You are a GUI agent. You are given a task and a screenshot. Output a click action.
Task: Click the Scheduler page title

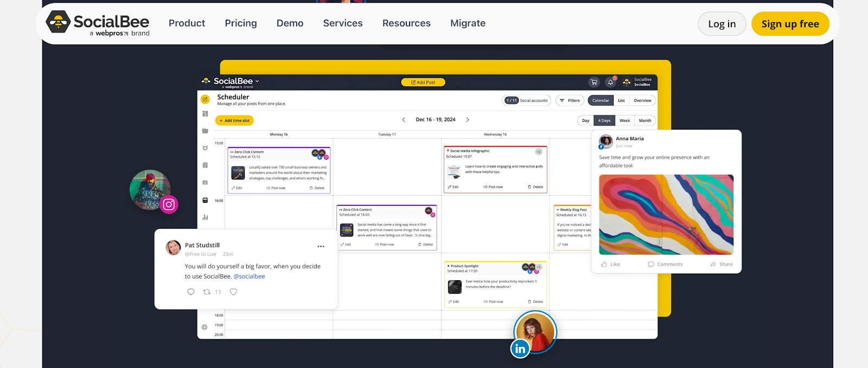233,97
